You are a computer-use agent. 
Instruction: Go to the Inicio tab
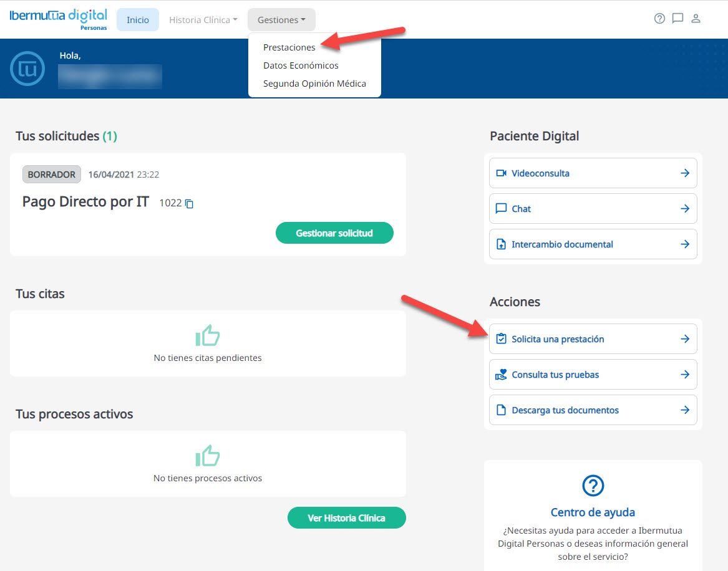(138, 20)
